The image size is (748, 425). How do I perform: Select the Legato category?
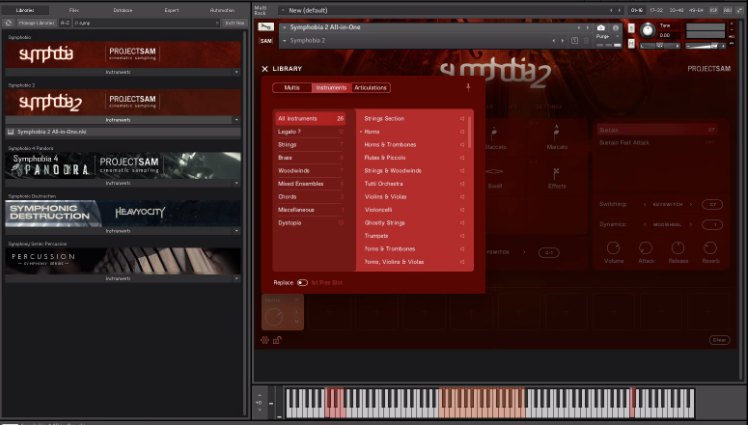(x=310, y=132)
